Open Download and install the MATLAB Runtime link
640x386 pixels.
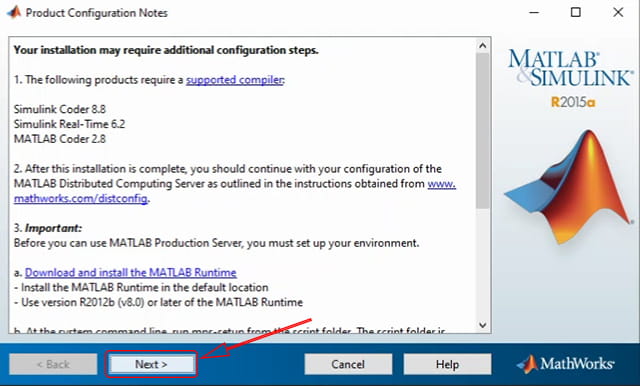(x=131, y=273)
